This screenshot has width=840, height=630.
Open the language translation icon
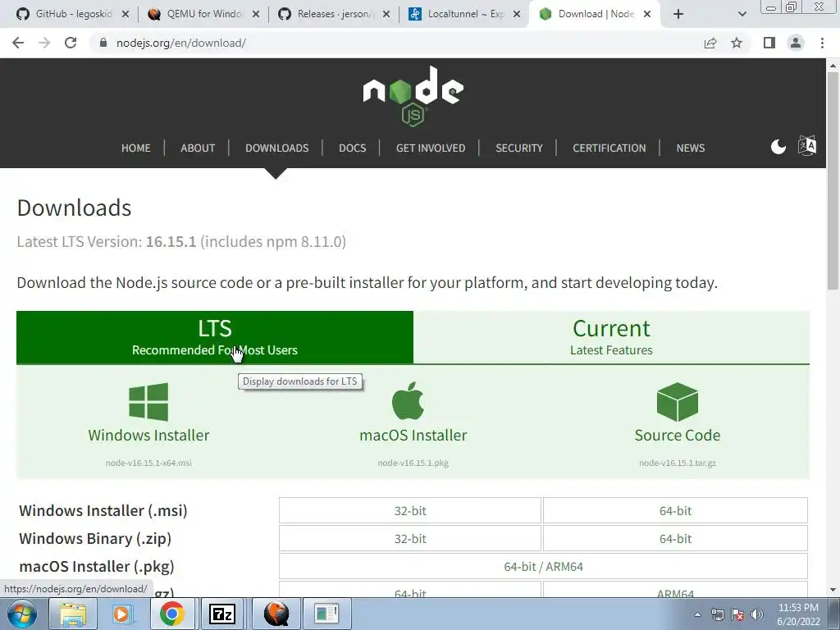click(807, 146)
